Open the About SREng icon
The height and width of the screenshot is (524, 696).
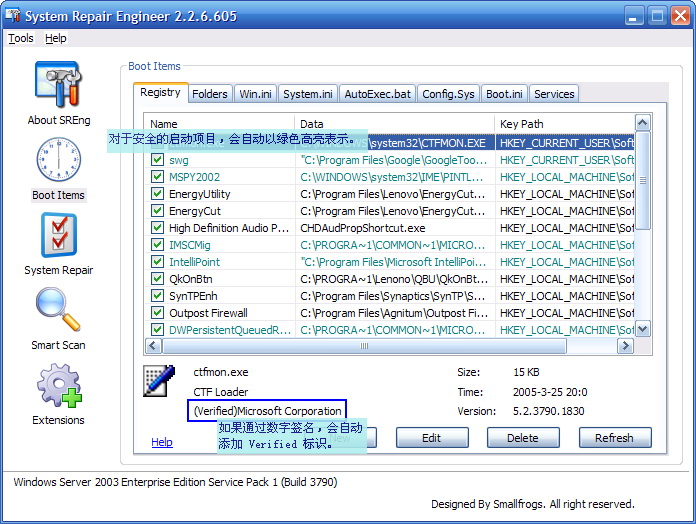(x=58, y=84)
